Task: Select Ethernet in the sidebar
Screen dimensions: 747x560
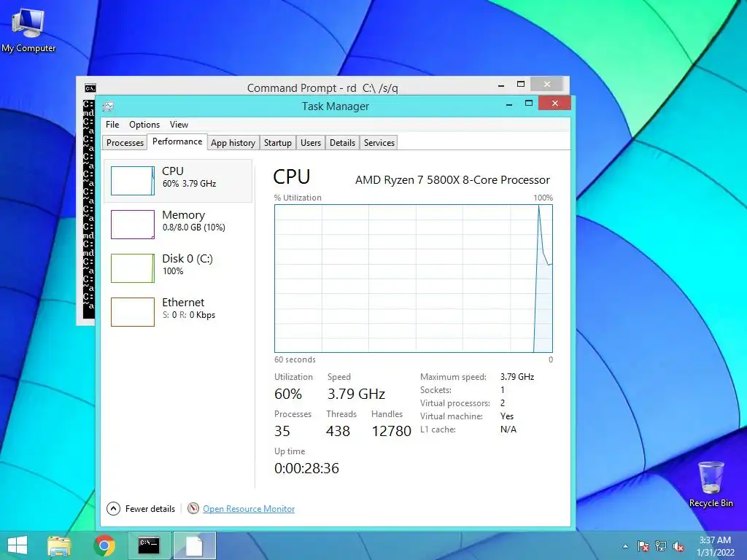Action: (x=178, y=312)
